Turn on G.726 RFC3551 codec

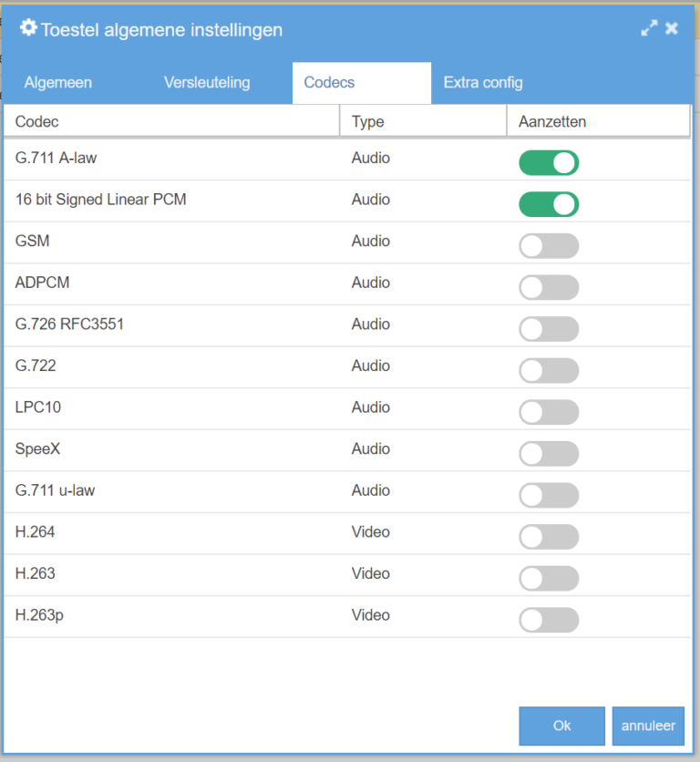click(549, 329)
